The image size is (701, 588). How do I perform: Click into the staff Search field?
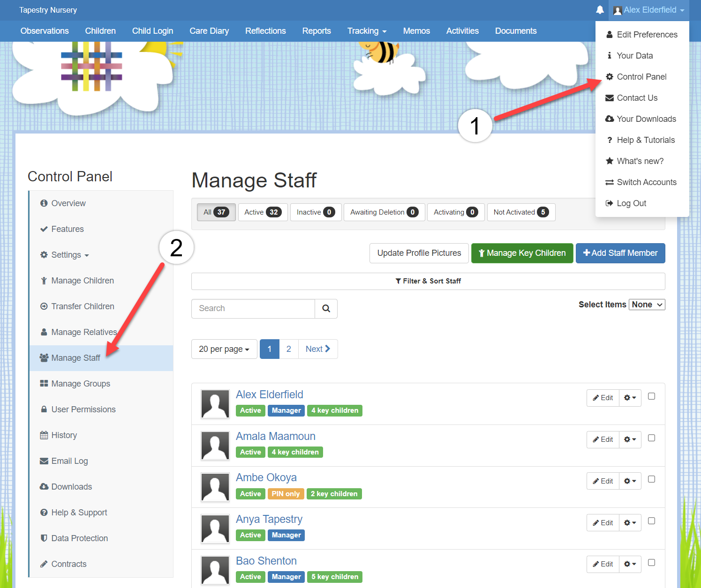point(253,309)
